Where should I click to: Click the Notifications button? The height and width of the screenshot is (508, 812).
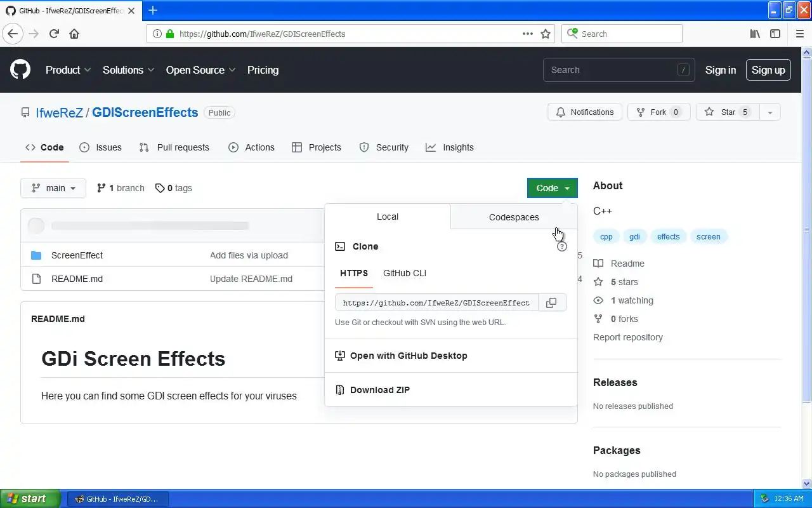click(585, 112)
